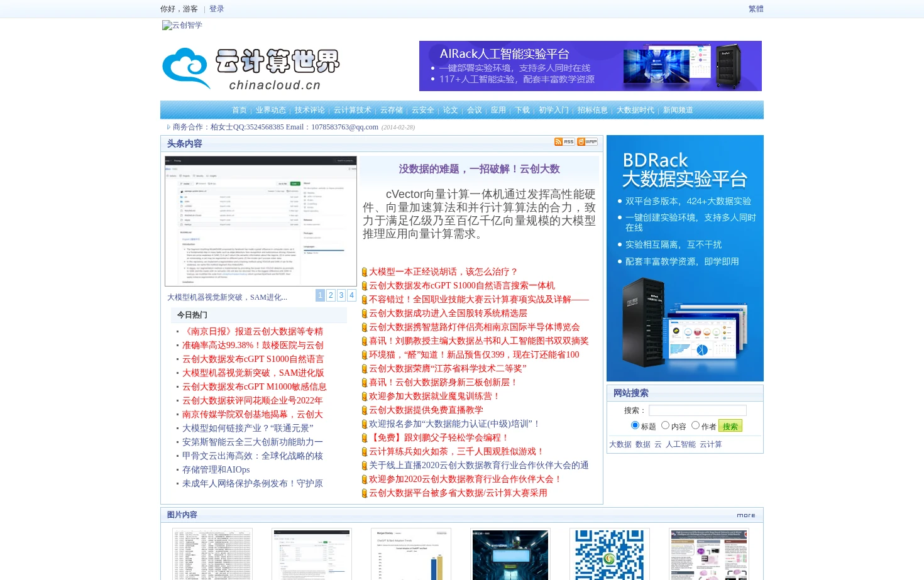The image size is (924, 580).
Task: Click the search text input field
Action: click(x=698, y=410)
